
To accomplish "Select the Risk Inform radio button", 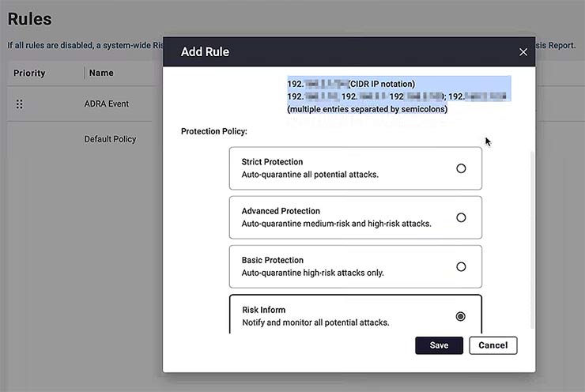I will (x=461, y=316).
